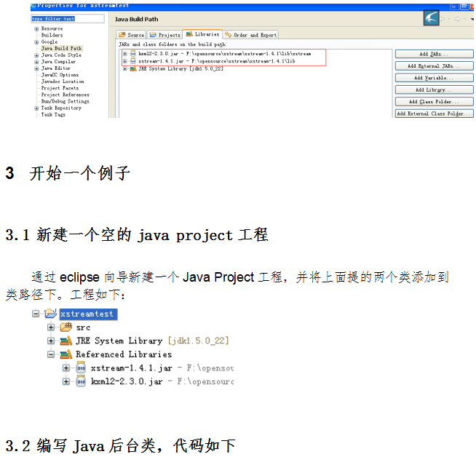The image size is (476, 457).
Task: Click the JRE System Library icon in tree
Action: [x=66, y=341]
